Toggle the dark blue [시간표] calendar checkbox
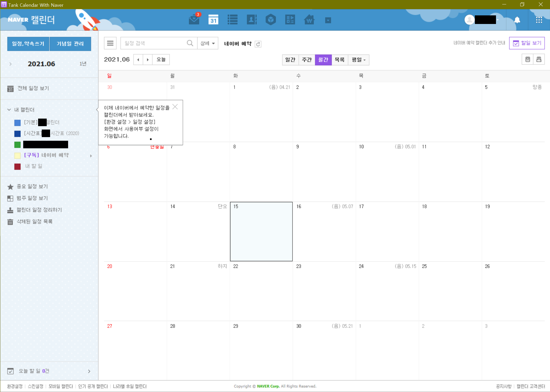 click(17, 134)
